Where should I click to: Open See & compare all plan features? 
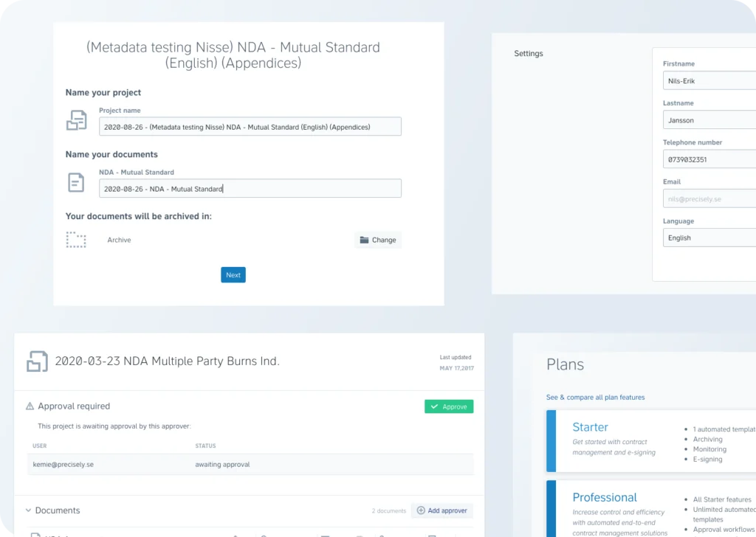[595, 398]
